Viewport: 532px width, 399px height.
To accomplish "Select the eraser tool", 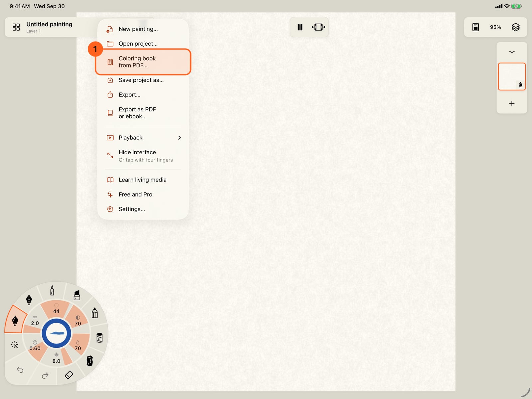I will click(69, 375).
